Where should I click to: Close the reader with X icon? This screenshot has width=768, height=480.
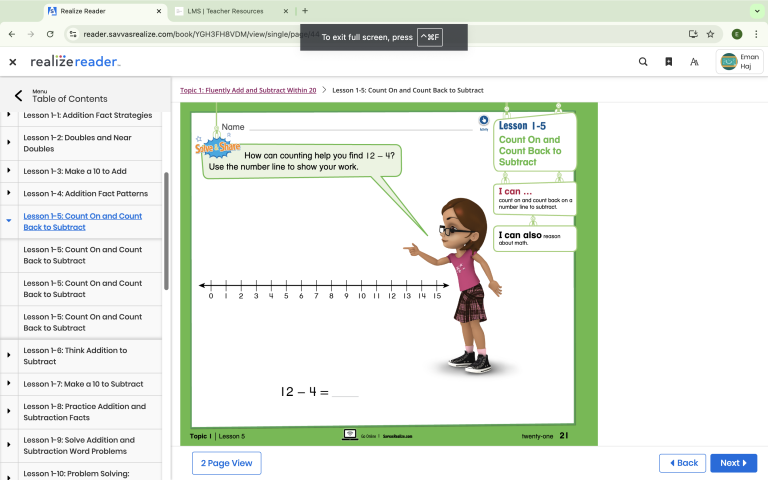click(x=13, y=62)
